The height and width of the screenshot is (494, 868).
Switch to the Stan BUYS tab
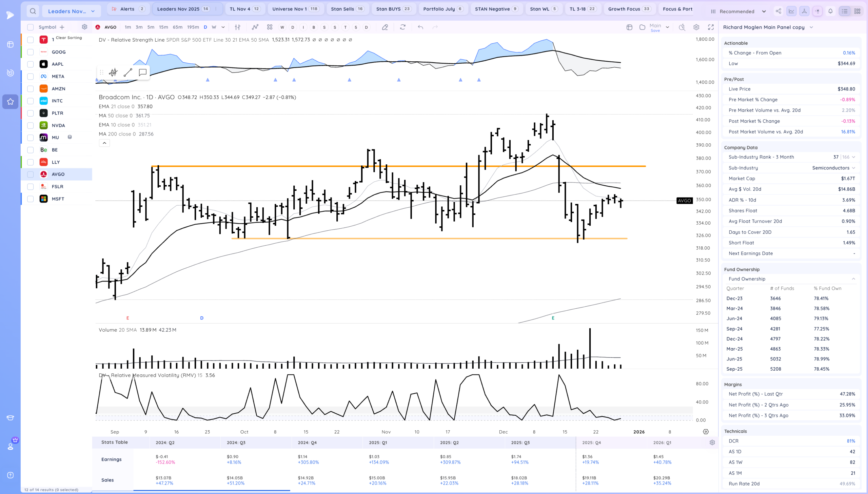(393, 9)
